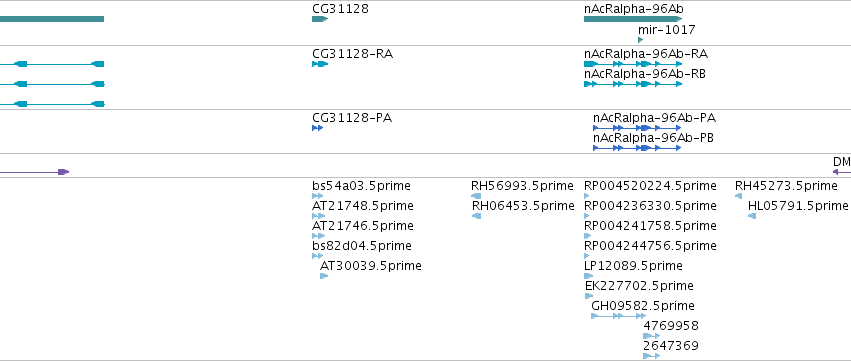The height and width of the screenshot is (361, 851).
Task: Select the large teal gene bar at left
Action: tap(52, 19)
